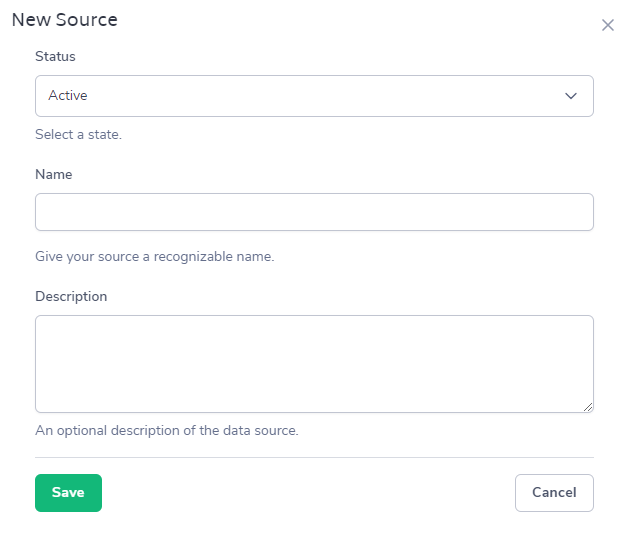Select the 'Active' value shown in Status
Viewport: 632px width, 540px height.
click(x=68, y=96)
